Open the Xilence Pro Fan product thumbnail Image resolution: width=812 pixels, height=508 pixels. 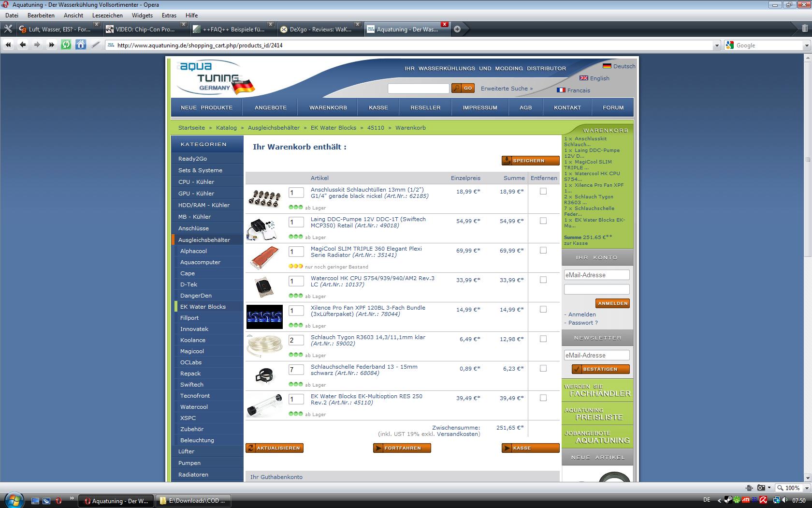[264, 317]
